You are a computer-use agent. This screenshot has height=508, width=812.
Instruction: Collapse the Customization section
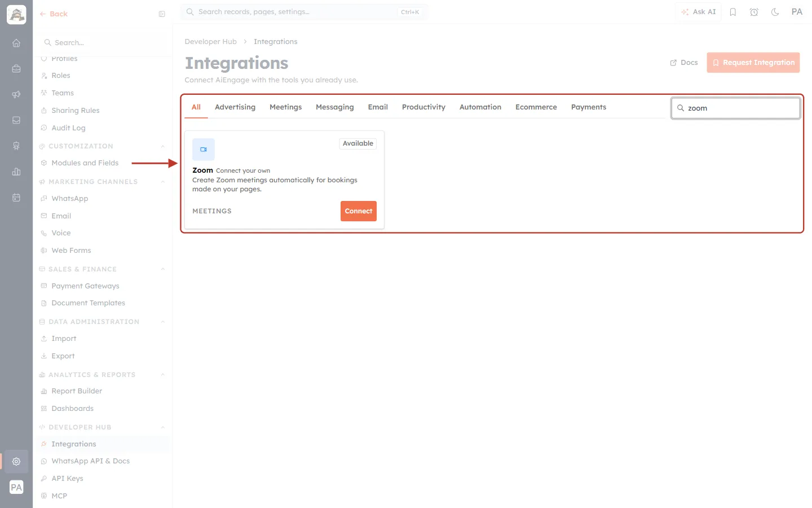tap(162, 146)
